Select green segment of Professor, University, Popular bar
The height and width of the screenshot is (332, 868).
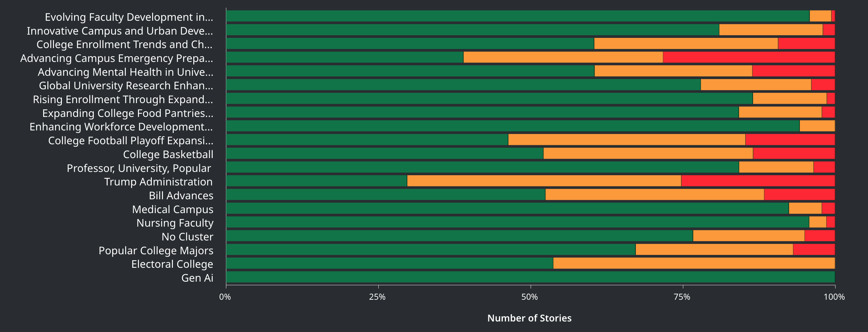482,167
